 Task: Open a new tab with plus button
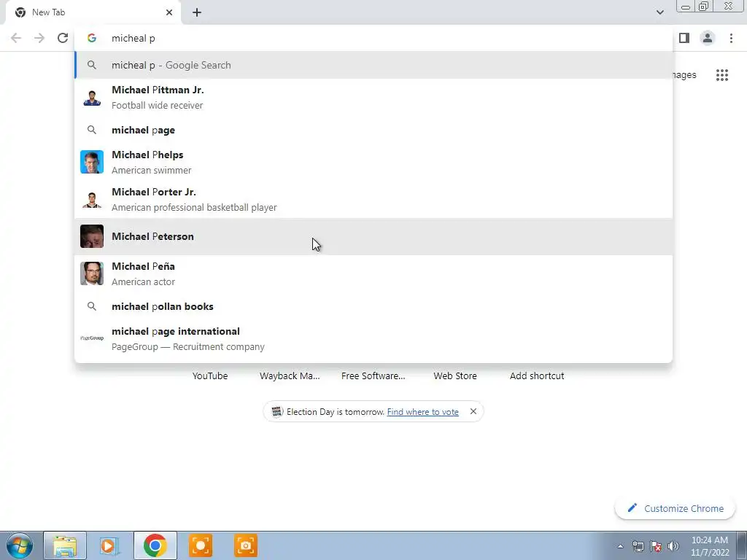pyautogui.click(x=197, y=12)
